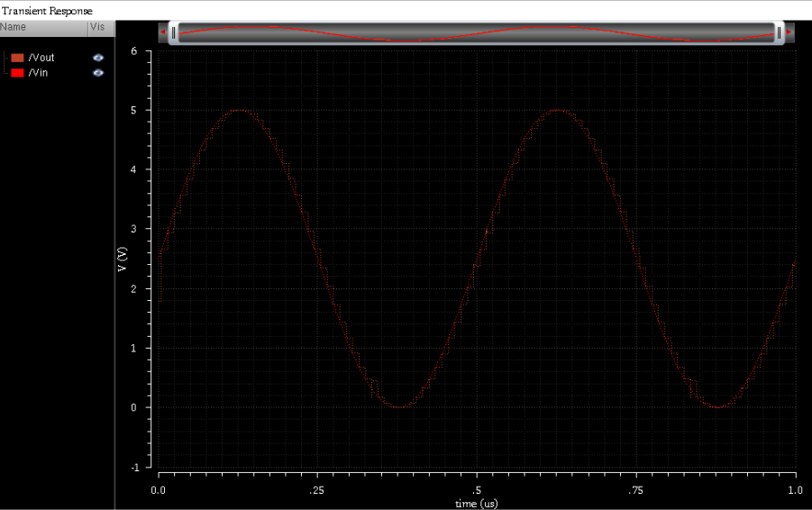The height and width of the screenshot is (510, 812).
Task: Click the left red arrow of zoom strip
Action: 162,32
